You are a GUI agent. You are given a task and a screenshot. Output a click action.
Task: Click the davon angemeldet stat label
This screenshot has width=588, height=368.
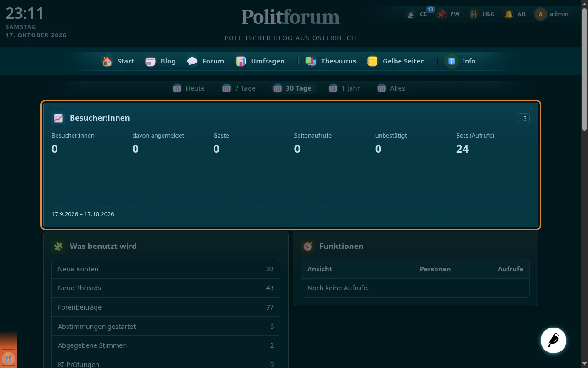click(158, 136)
